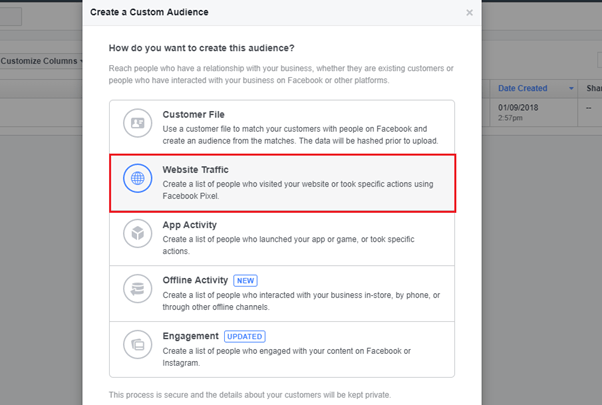Click the Website Traffic description about Facebook Pixel
Viewport: 602px width, 405px height.
[x=298, y=190]
